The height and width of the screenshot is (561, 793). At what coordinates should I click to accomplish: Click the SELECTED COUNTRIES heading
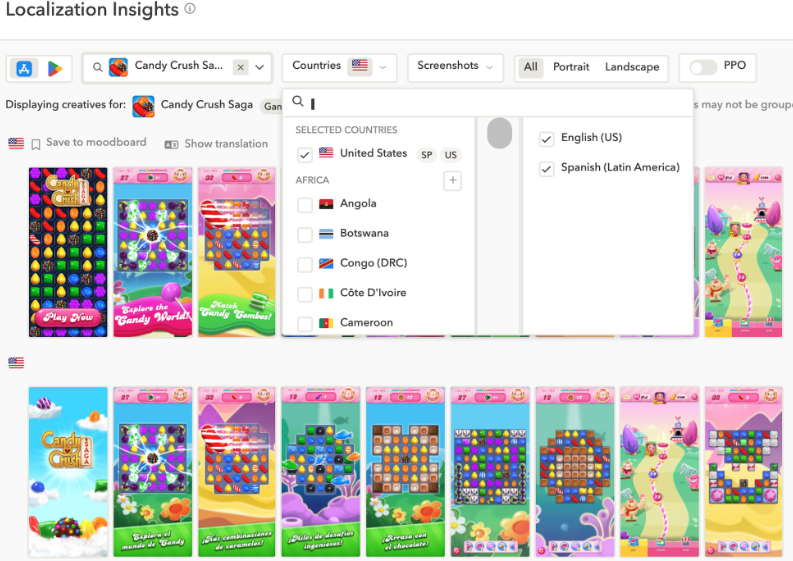pos(346,130)
